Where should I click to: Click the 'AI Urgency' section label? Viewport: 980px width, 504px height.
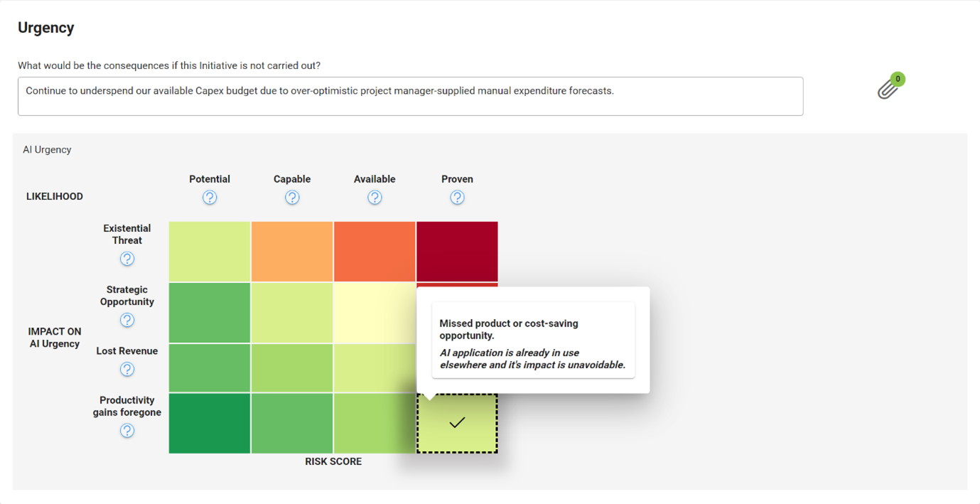coord(47,149)
